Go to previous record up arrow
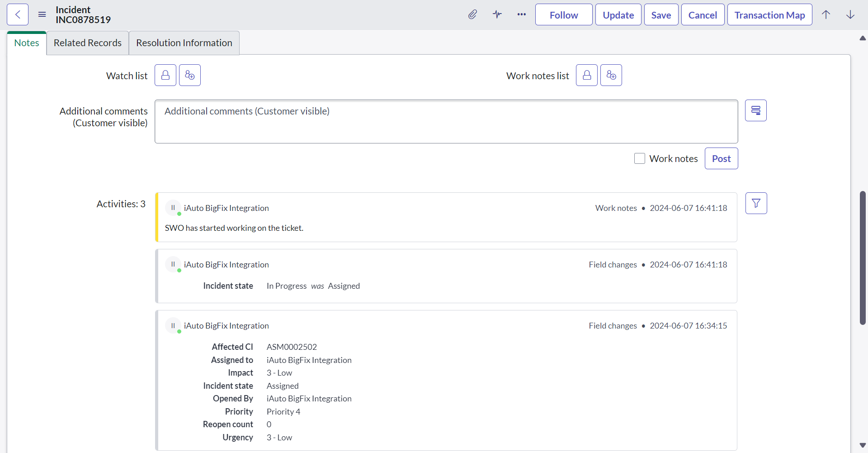This screenshot has height=453, width=868. [x=826, y=15]
